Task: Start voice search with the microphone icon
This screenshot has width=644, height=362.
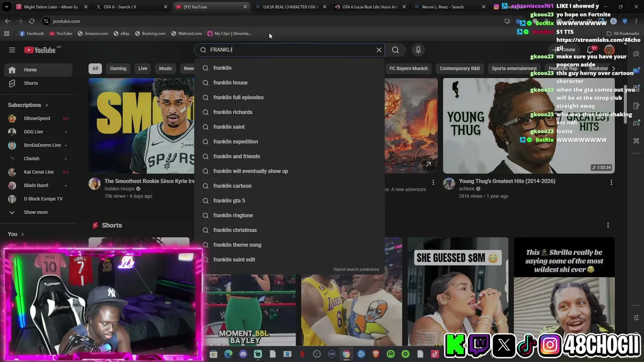Action: (x=418, y=50)
